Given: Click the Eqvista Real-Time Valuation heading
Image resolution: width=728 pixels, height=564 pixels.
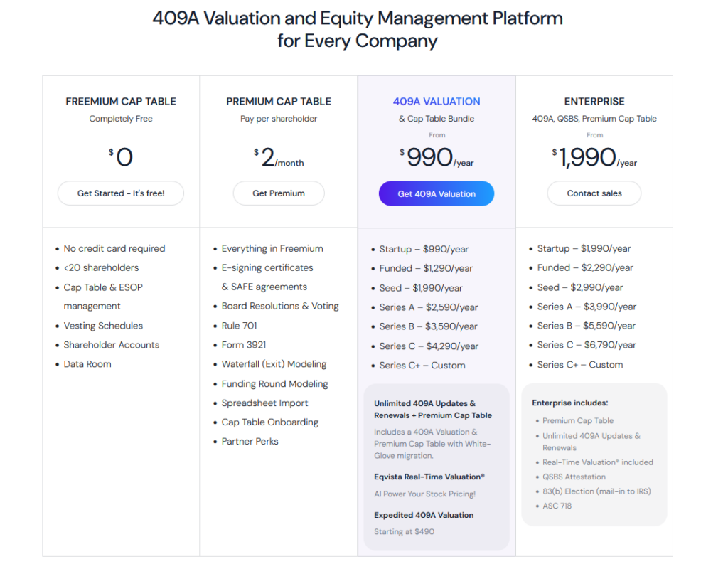Looking at the screenshot, I should [429, 477].
